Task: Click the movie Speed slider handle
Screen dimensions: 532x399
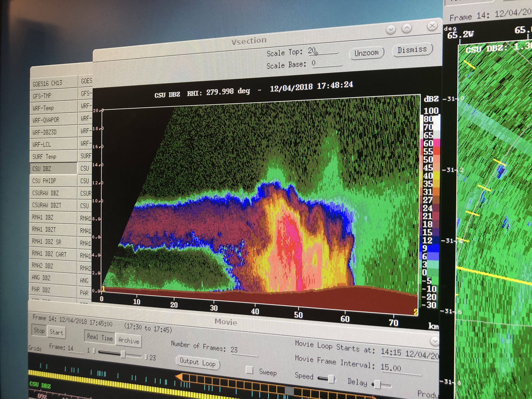Action: [x=331, y=379]
